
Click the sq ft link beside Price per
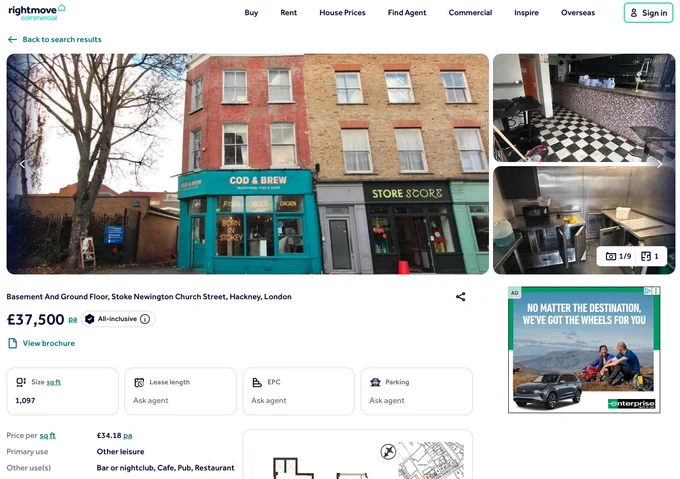(47, 436)
